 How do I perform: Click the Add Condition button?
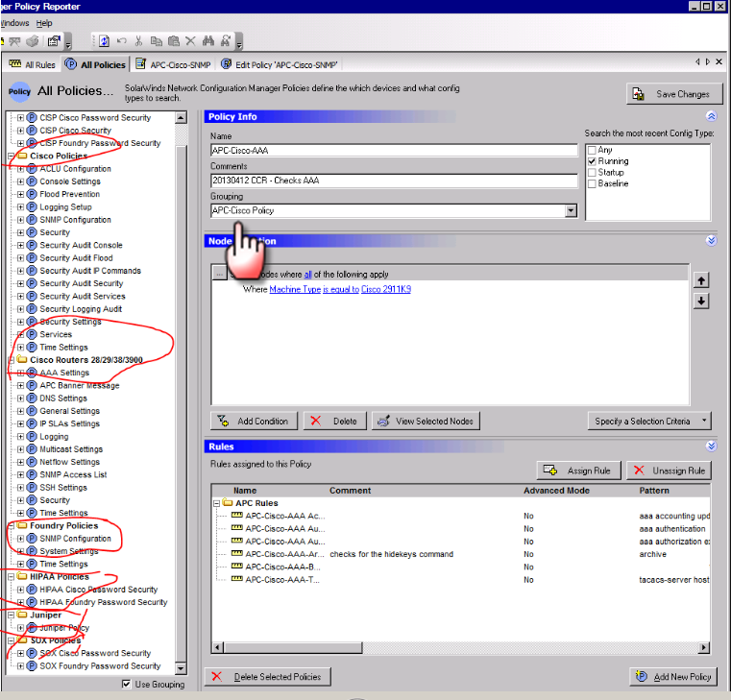point(254,421)
